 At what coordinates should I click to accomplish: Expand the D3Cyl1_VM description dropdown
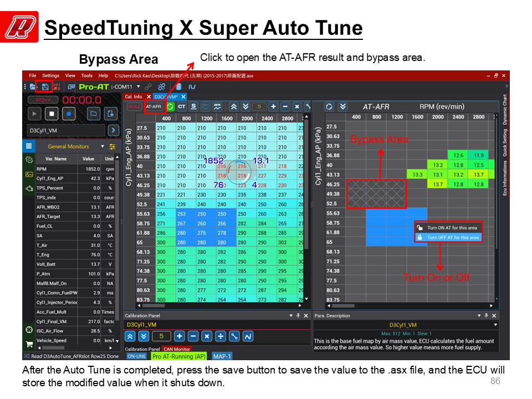tap(495, 325)
